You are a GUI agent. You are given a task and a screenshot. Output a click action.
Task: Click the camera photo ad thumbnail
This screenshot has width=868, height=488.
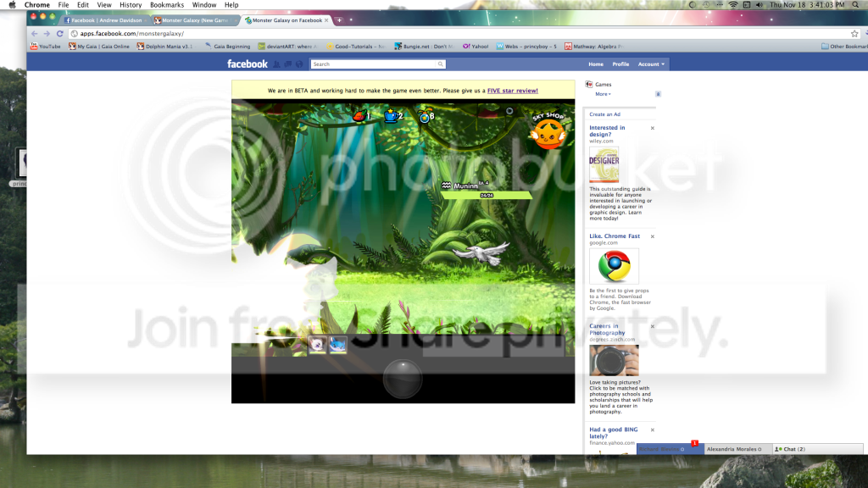pos(614,360)
